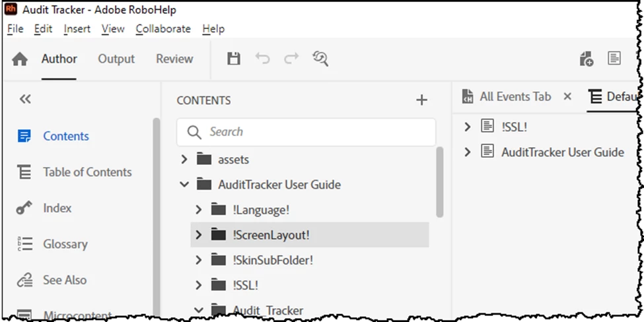Open the Help menu
The height and width of the screenshot is (322, 644).
(x=213, y=29)
